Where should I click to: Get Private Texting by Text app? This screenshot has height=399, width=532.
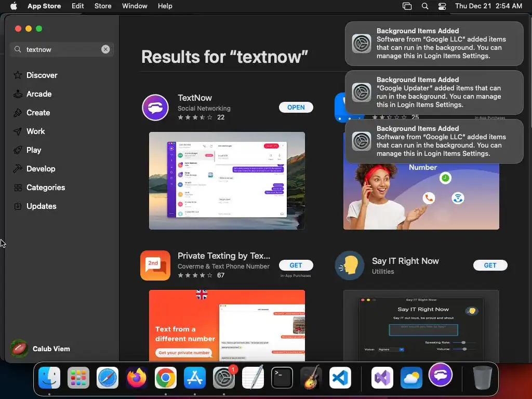coord(296,265)
